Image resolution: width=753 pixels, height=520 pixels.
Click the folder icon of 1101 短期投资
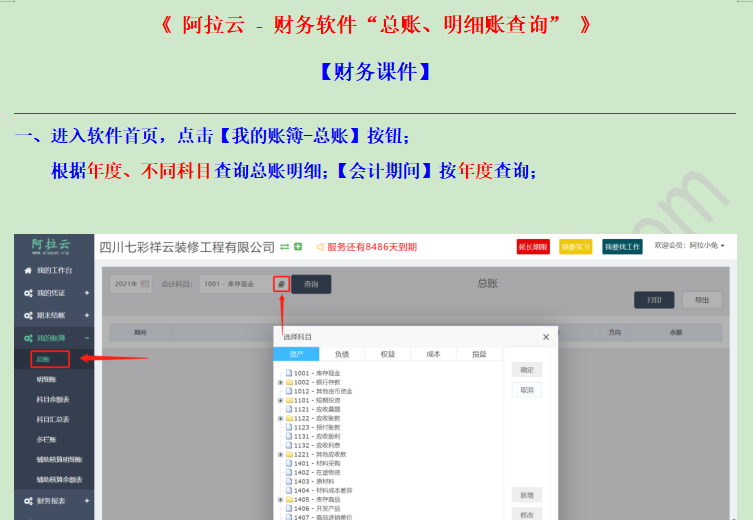click(289, 400)
